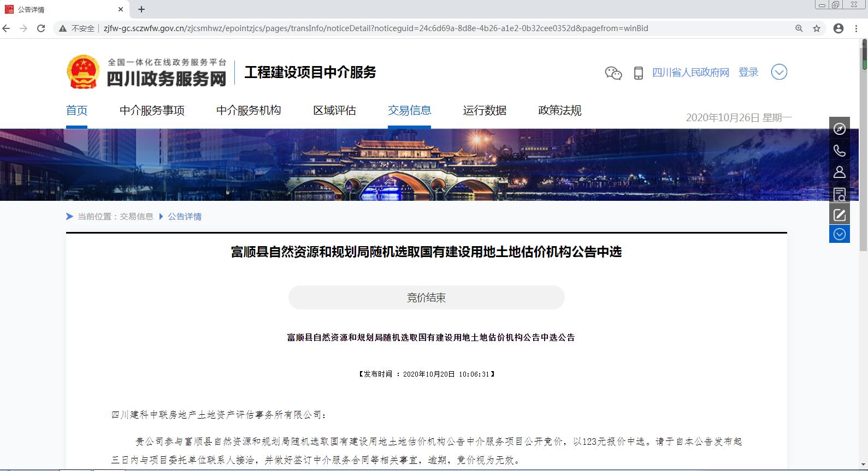Go to 中介服务机构 menu item
The width and height of the screenshot is (868, 471).
point(249,111)
